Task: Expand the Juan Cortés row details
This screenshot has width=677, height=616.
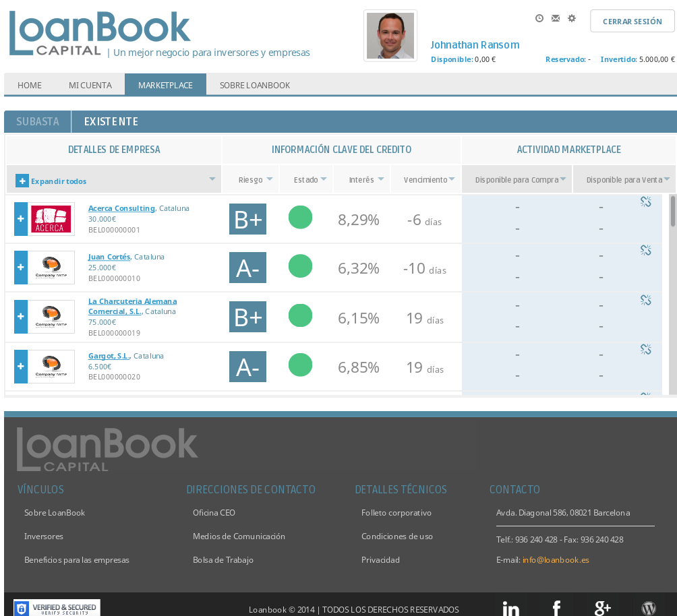Action: click(x=21, y=268)
